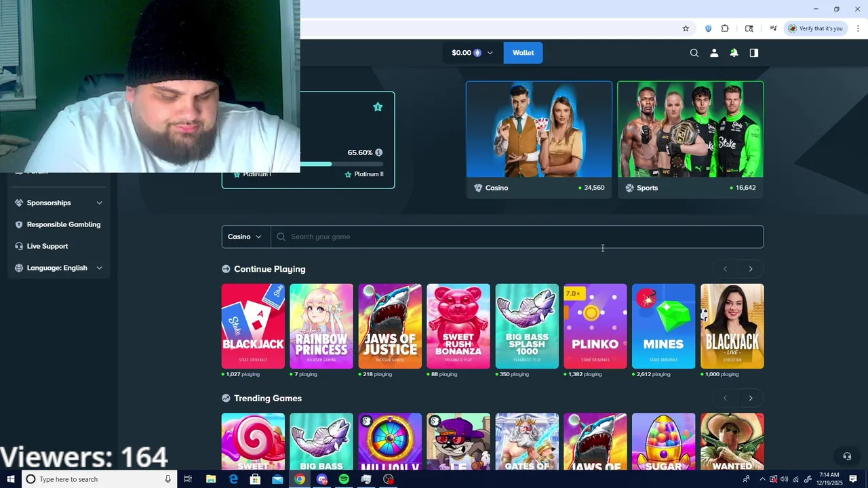Open the site search magnifier icon
The image size is (868, 488).
[694, 53]
